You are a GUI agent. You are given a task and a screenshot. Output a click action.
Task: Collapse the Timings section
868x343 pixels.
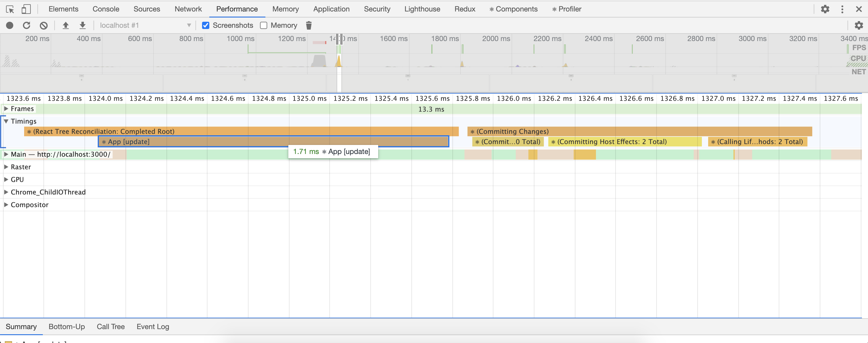[x=6, y=121]
